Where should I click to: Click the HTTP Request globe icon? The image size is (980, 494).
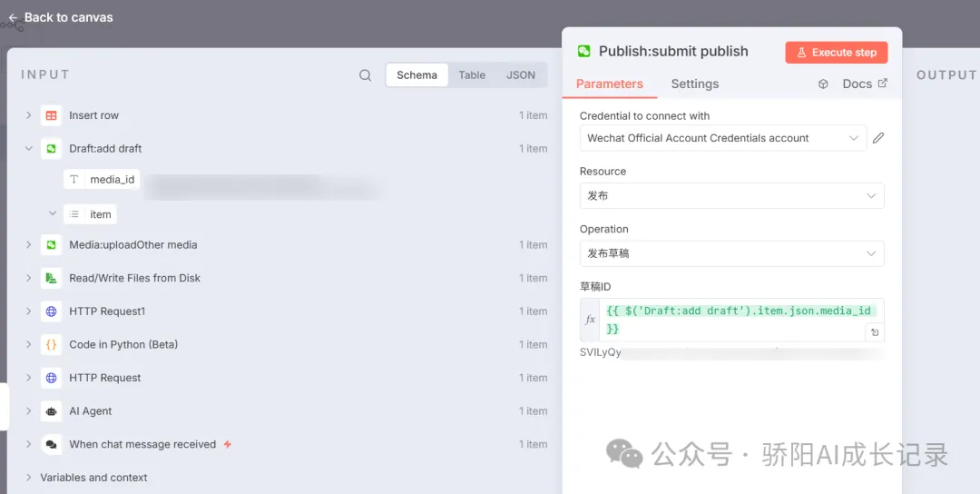pyautogui.click(x=51, y=377)
